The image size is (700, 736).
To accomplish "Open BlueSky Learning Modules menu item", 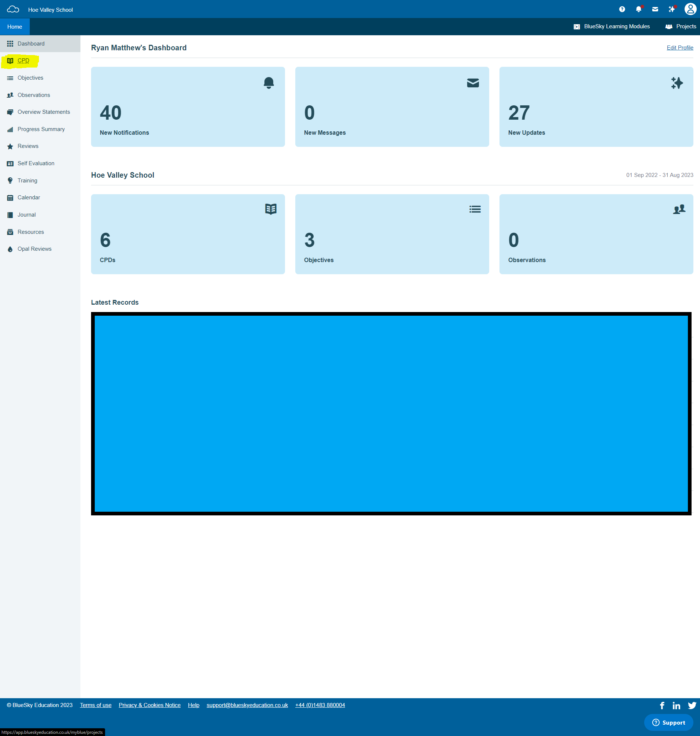I will 612,26.
